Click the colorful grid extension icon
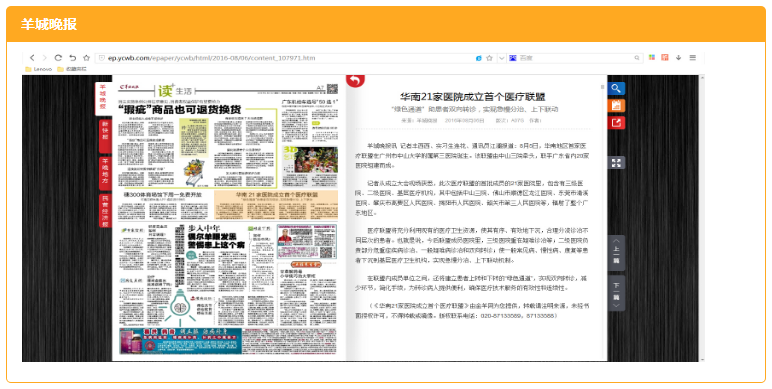This screenshot has height=389, width=772. [x=652, y=58]
